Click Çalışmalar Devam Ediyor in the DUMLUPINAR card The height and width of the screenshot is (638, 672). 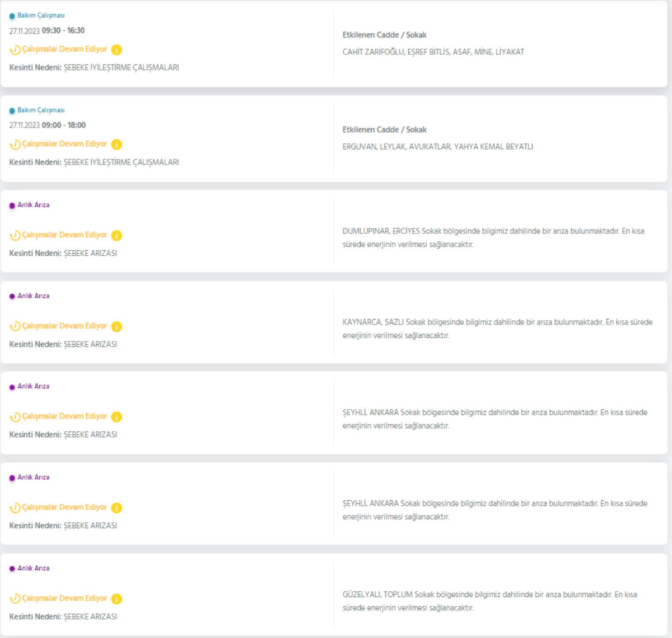[x=64, y=235]
